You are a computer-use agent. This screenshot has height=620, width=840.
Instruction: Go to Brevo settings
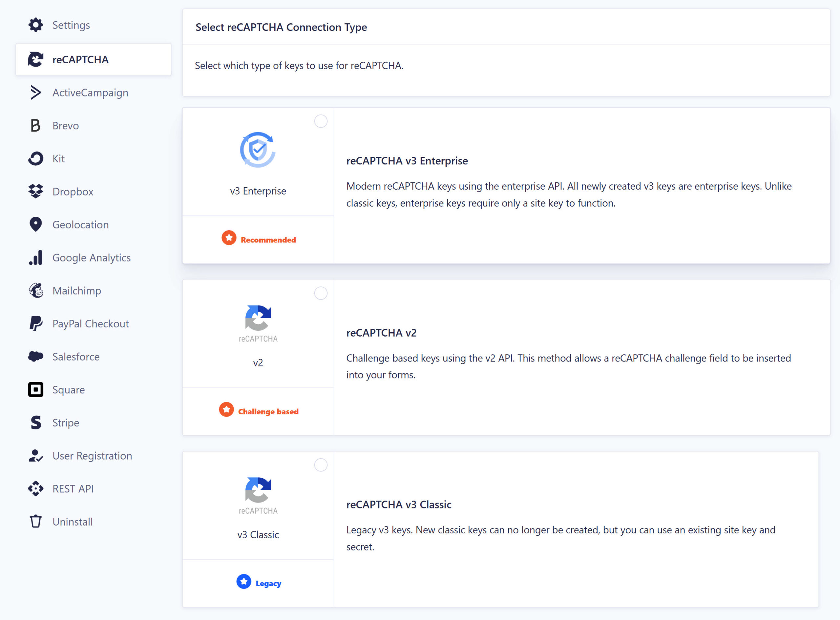tap(94, 125)
